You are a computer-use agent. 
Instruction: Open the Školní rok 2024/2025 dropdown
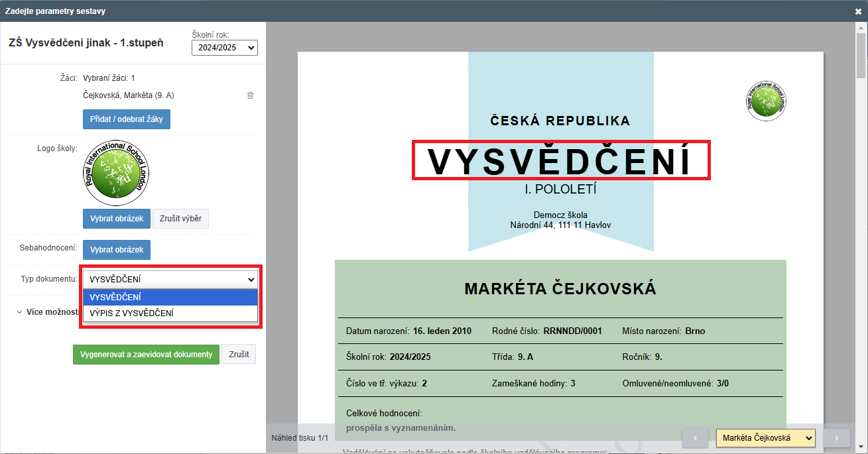224,47
